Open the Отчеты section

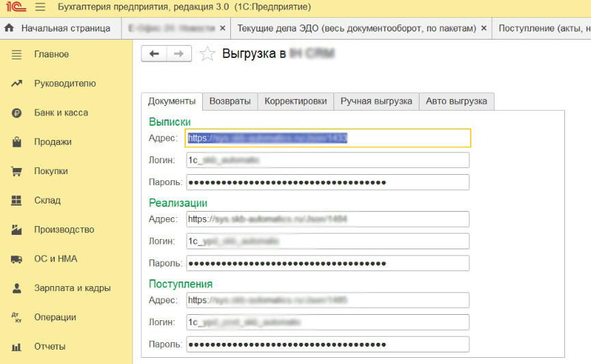pos(50,347)
